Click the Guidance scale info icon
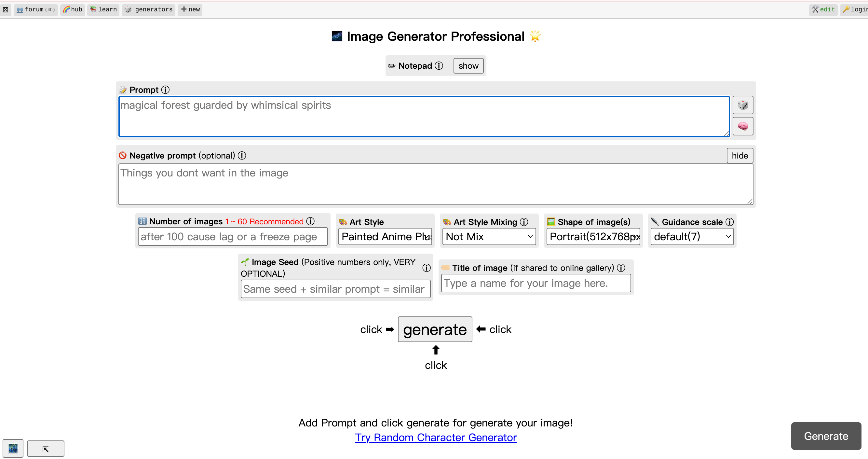This screenshot has height=459, width=868. [x=729, y=222]
